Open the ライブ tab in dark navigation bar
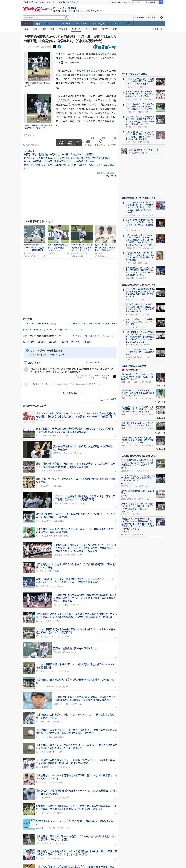Image resolution: width=186 pixels, height=868 pixels. (x=49, y=24)
